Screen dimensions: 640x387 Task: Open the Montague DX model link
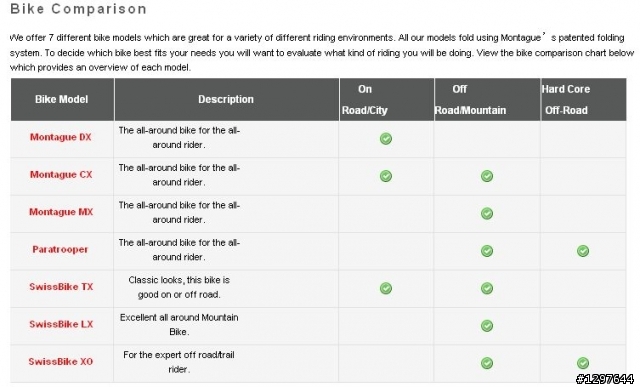pos(61,137)
